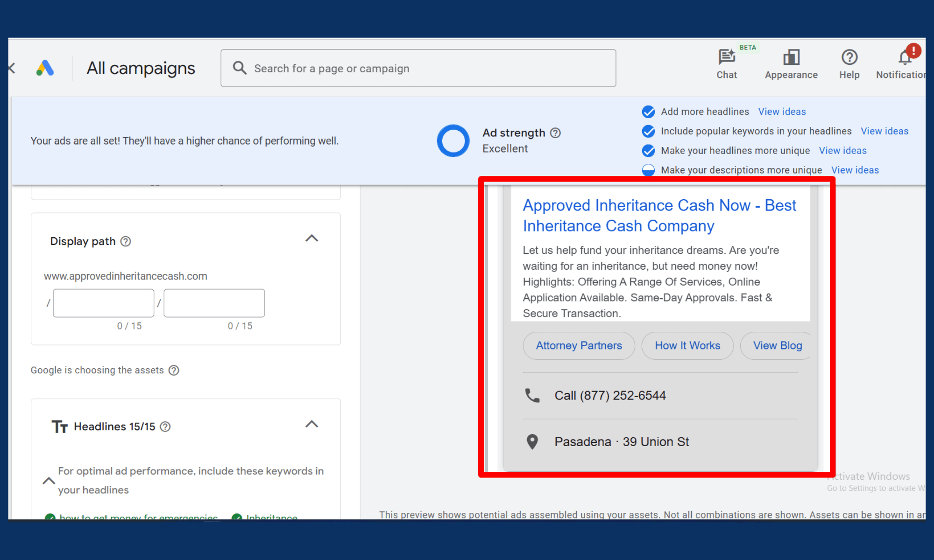Click the second display path input box
The width and height of the screenshot is (934, 560).
coord(214,303)
